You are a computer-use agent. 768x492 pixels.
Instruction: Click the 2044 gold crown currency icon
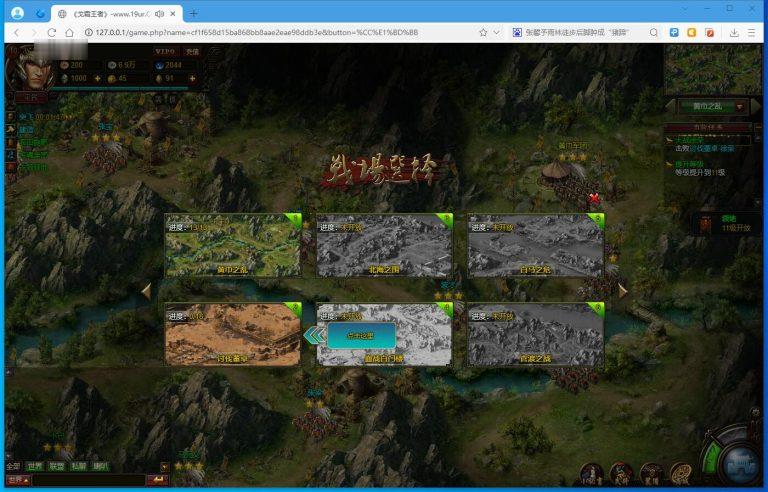pyautogui.click(x=159, y=65)
